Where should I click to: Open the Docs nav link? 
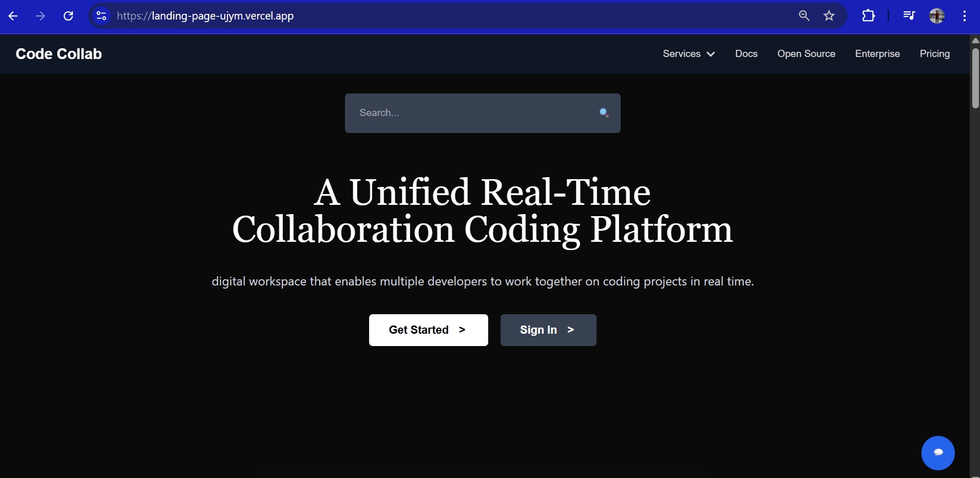tap(746, 54)
